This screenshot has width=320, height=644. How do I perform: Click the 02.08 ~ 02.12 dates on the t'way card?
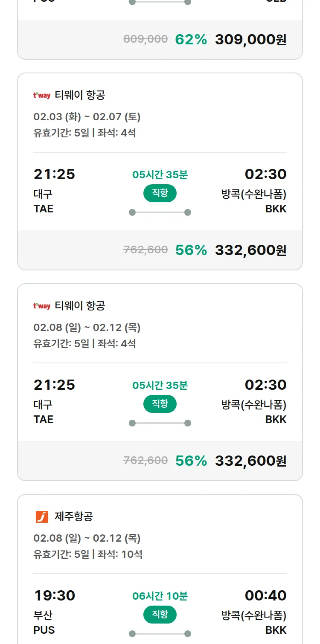tap(87, 328)
